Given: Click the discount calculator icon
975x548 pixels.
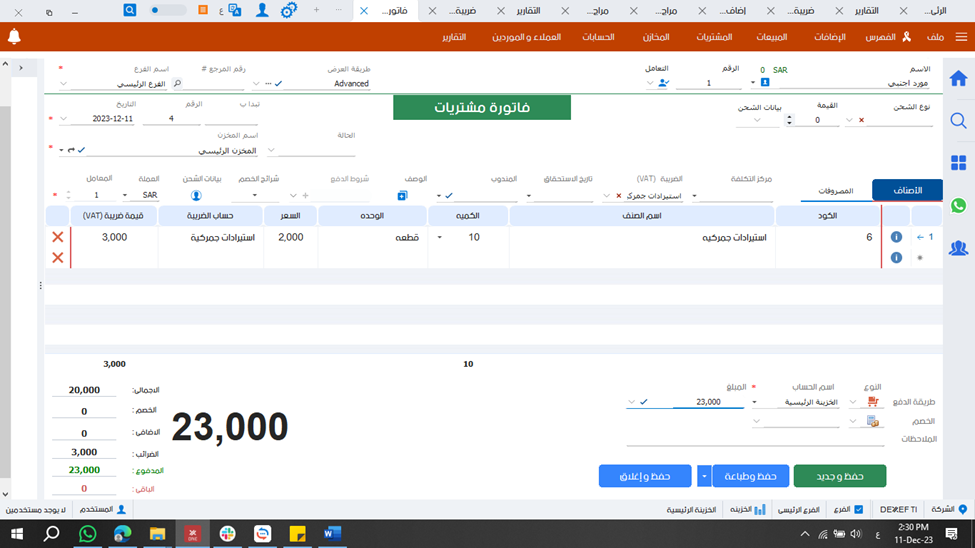Looking at the screenshot, I should click(872, 421).
